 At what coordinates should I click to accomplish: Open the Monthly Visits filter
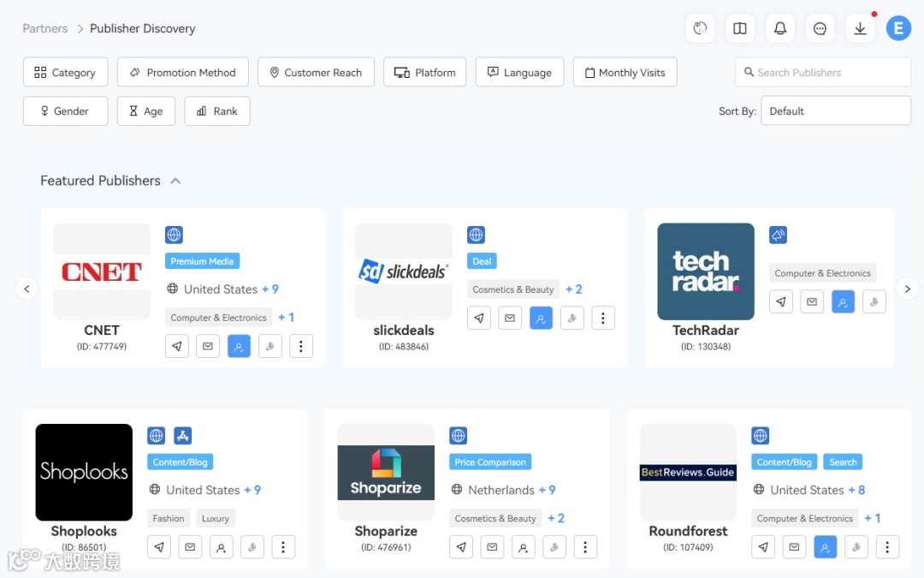625,72
